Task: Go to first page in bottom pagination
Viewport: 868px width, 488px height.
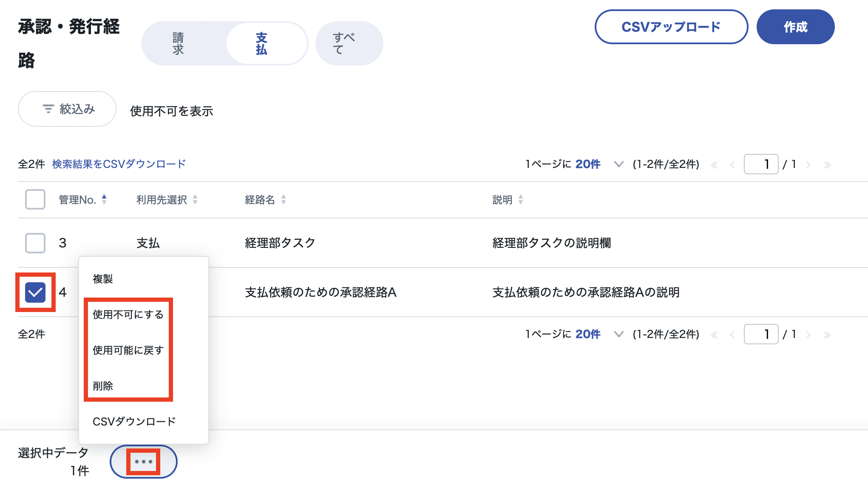Action: pos(715,335)
